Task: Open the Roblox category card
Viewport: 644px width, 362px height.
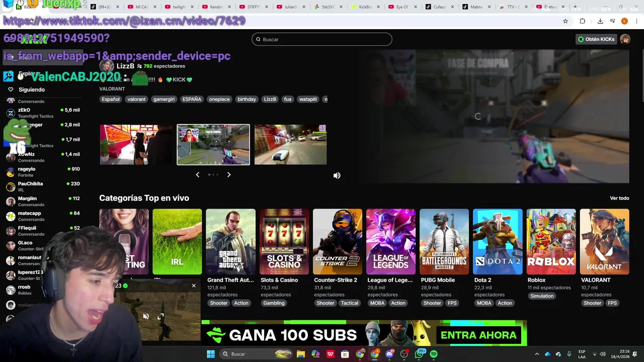Action: 551,242
